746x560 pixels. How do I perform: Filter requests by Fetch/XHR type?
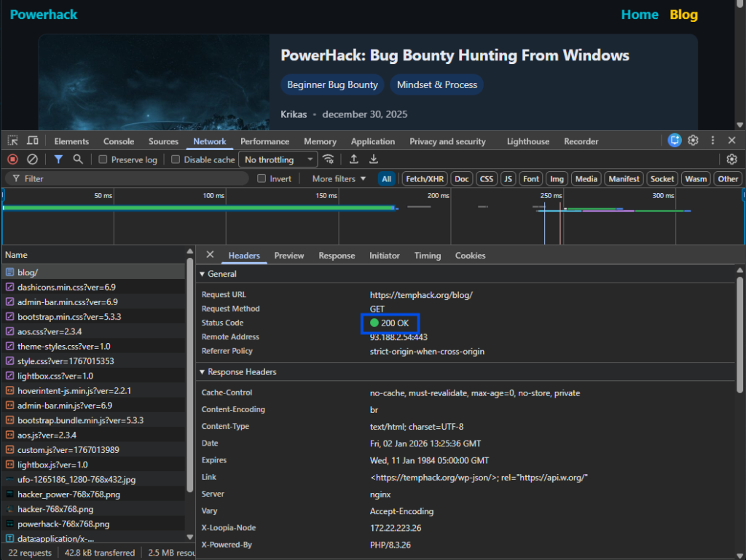coord(425,178)
